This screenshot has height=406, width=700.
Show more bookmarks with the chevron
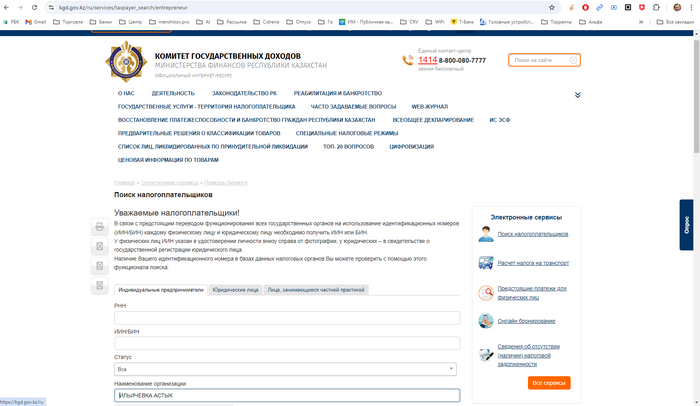tap(641, 22)
